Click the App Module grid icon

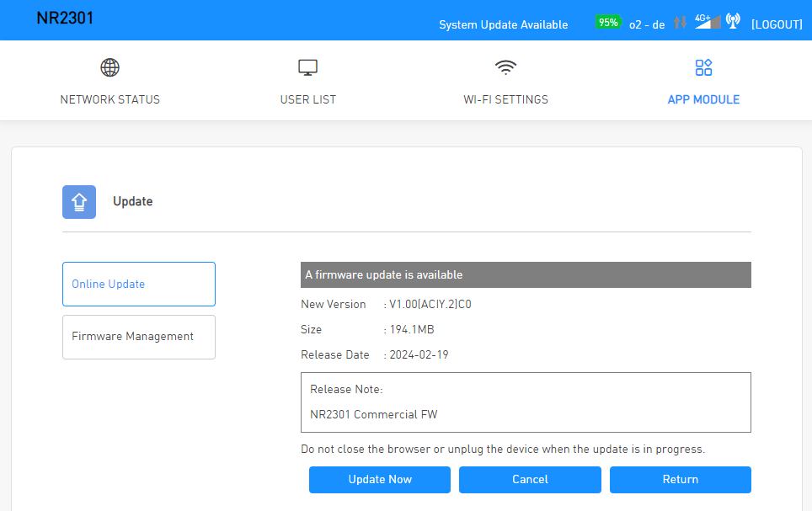703,67
